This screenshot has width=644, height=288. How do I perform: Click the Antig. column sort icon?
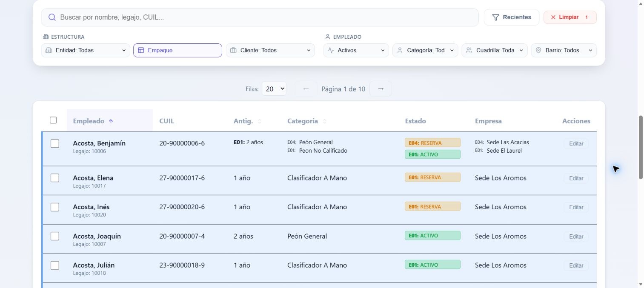260,121
